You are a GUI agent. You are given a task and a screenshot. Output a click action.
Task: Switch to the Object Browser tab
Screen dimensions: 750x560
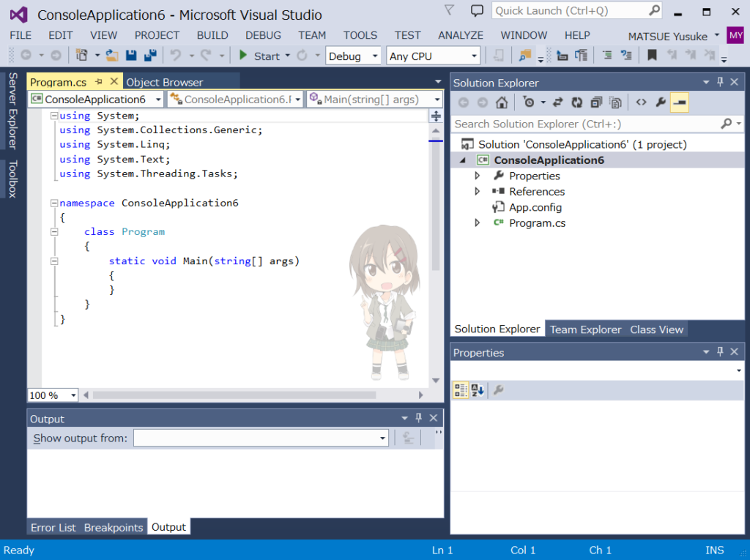(x=164, y=81)
